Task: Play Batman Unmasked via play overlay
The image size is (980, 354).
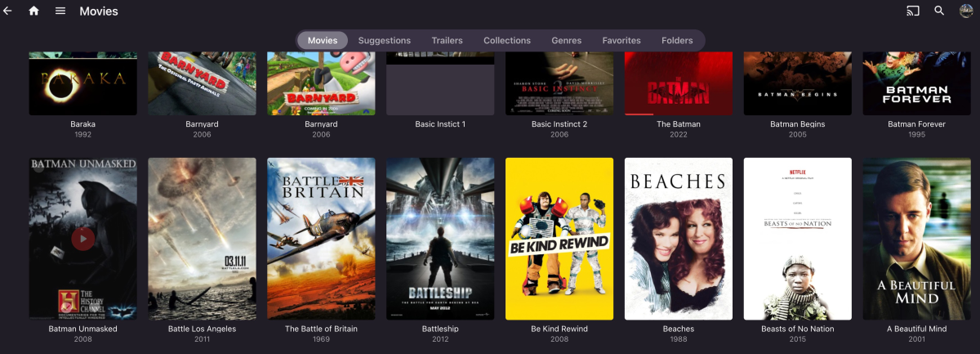Action: [x=82, y=239]
